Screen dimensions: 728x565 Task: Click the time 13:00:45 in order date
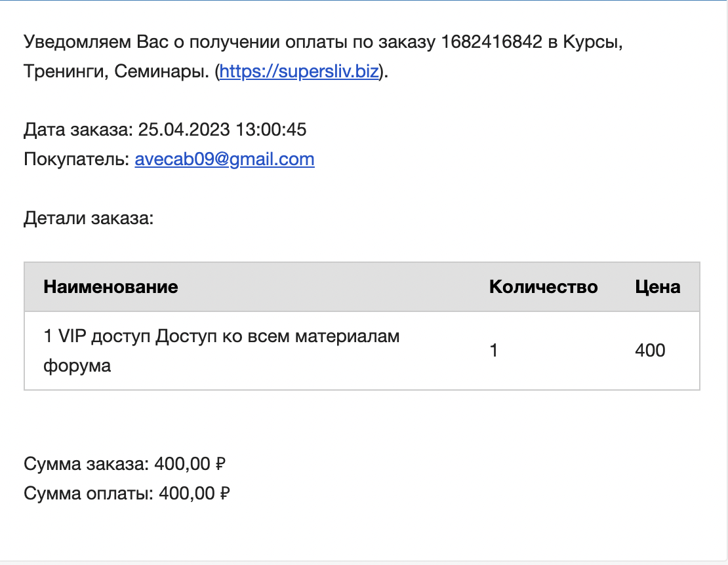[271, 129]
